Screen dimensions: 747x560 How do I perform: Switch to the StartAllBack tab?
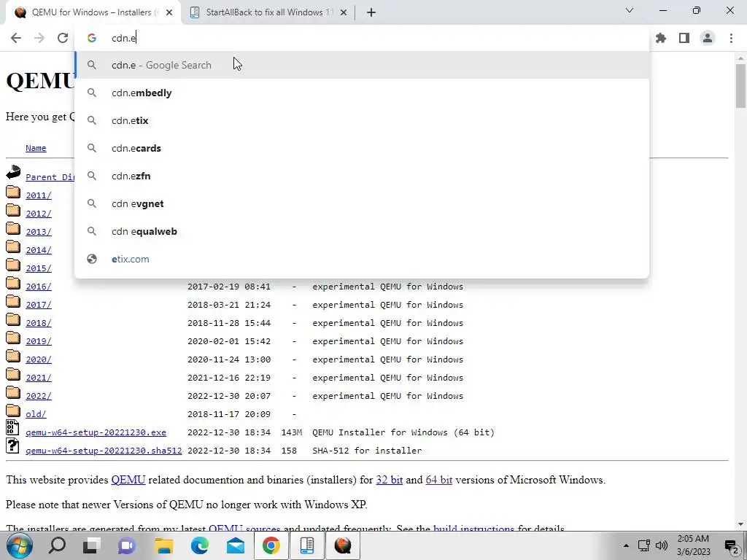click(x=267, y=12)
